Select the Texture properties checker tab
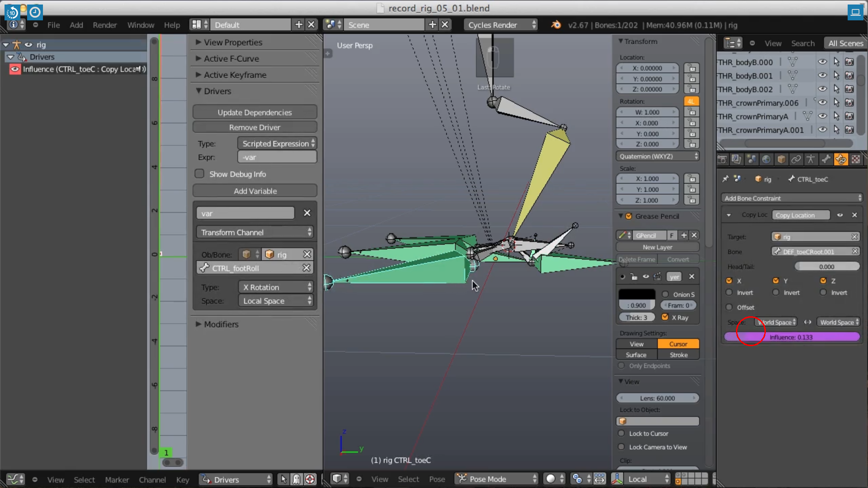The height and width of the screenshot is (488, 868). [x=856, y=159]
